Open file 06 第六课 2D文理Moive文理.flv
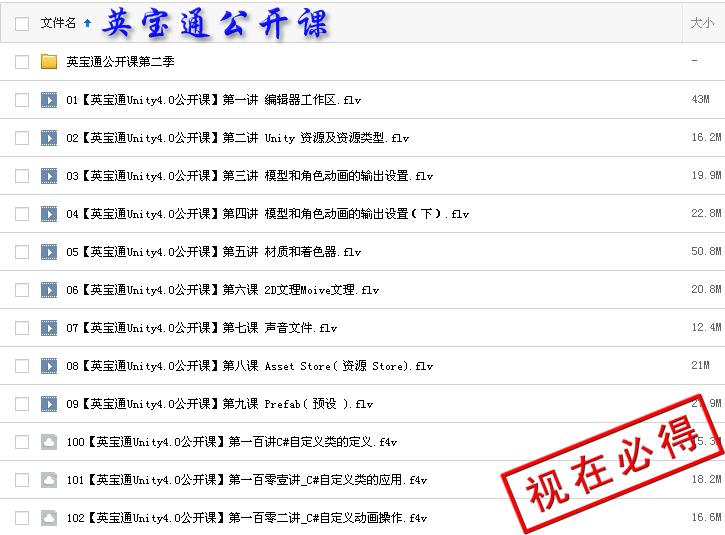This screenshot has height=535, width=725. click(x=222, y=290)
